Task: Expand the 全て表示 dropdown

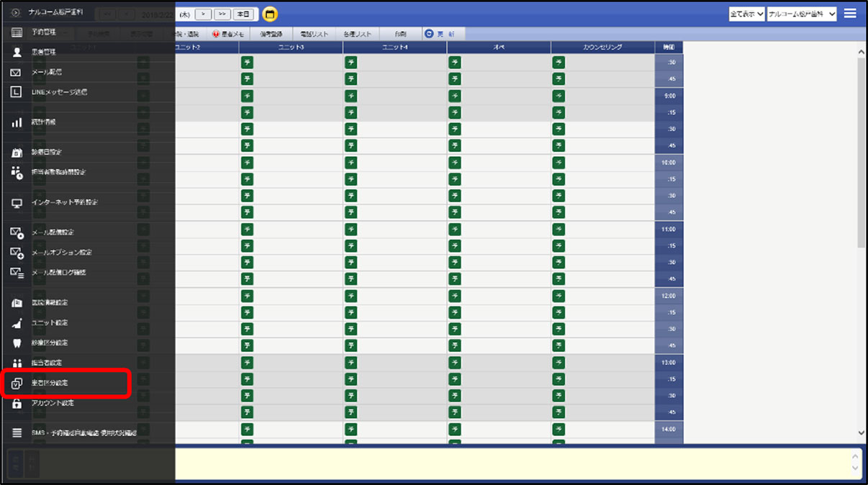Action: 746,14
